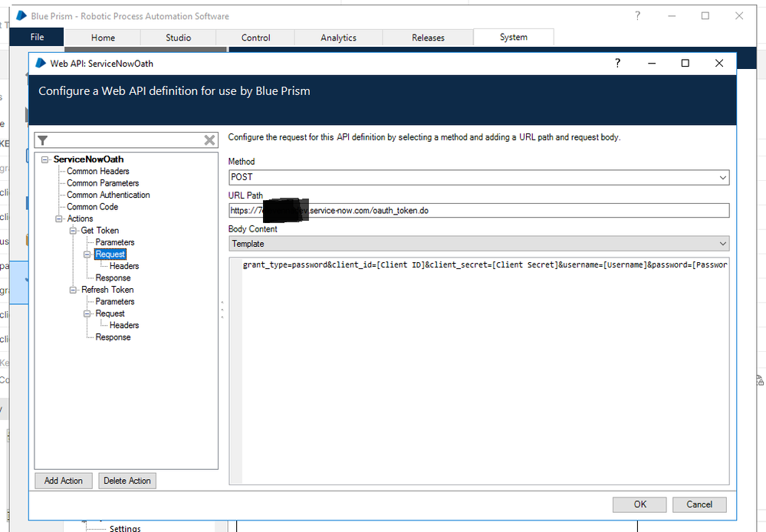Switch to the Studio tab
This screenshot has height=532, width=766.
click(x=179, y=38)
